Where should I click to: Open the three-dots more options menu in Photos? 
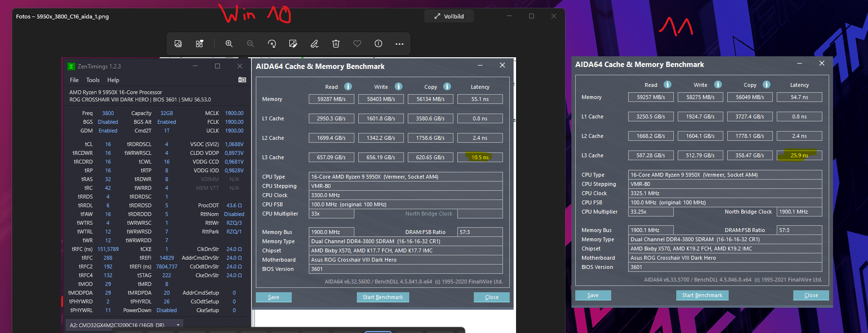point(400,44)
